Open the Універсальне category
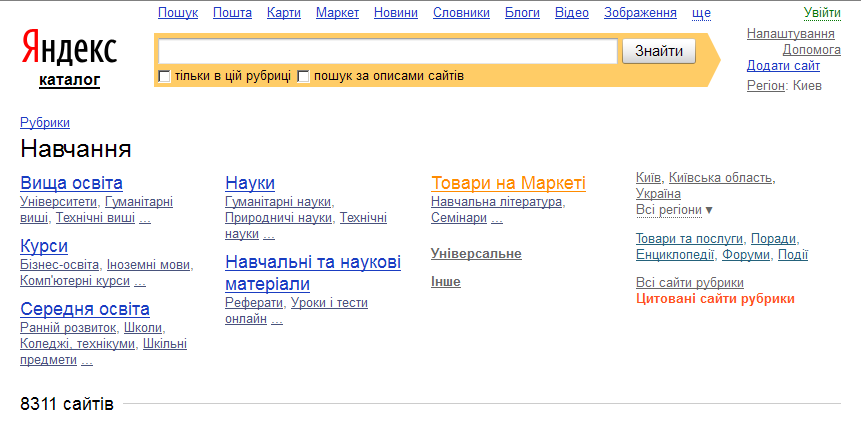This screenshot has height=422, width=861. point(476,254)
